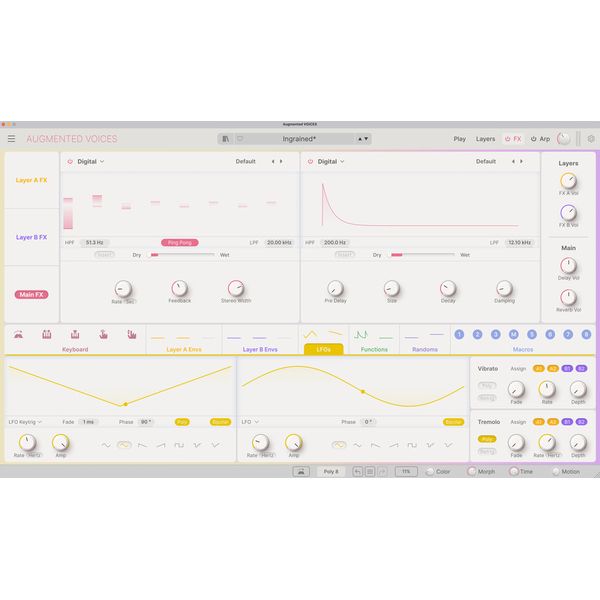
Task: Open the Randoms modulation tab
Action: [425, 349]
